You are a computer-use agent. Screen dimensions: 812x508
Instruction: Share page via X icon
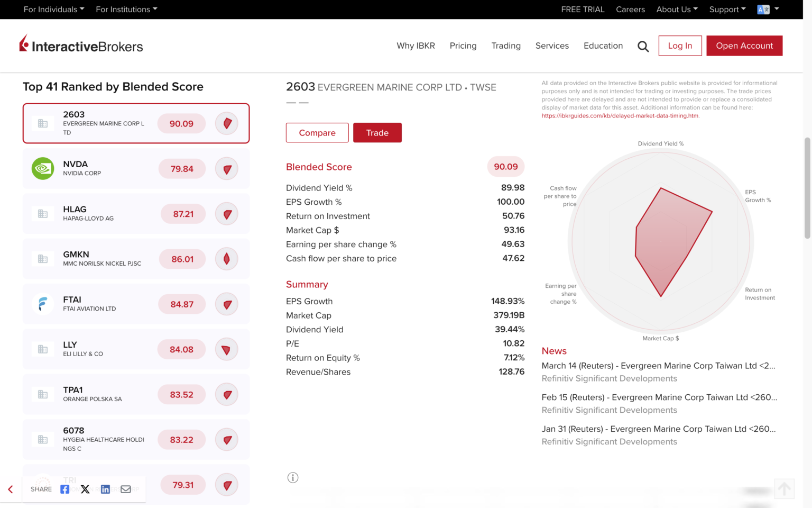pyautogui.click(x=85, y=489)
